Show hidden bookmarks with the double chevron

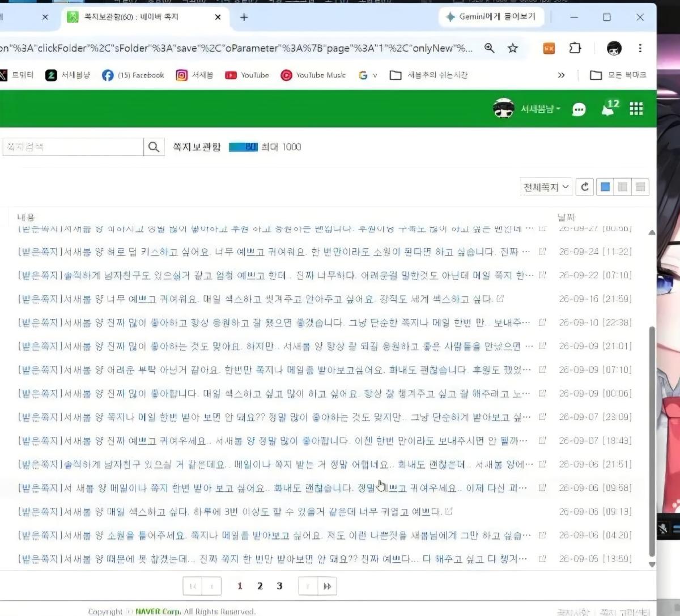561,75
